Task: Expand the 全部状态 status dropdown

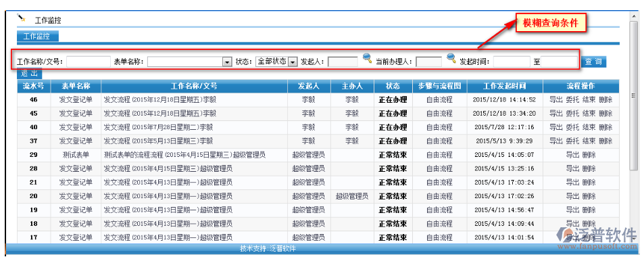Action: click(293, 62)
